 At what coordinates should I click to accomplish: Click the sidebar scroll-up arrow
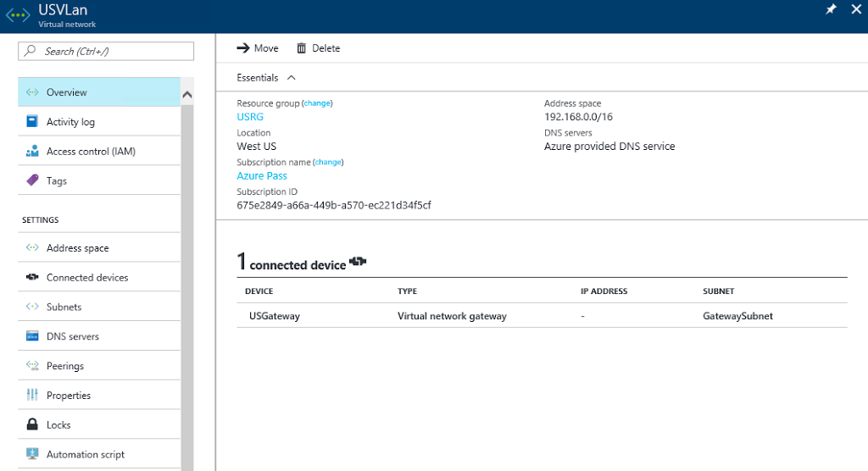(x=187, y=95)
